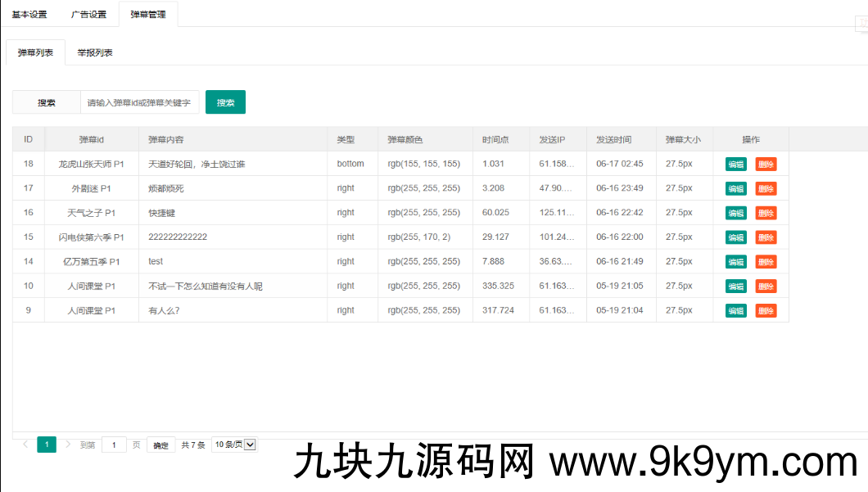This screenshot has height=492, width=868.
Task: Open the 10条/页 page size dropdown
Action: coord(234,445)
